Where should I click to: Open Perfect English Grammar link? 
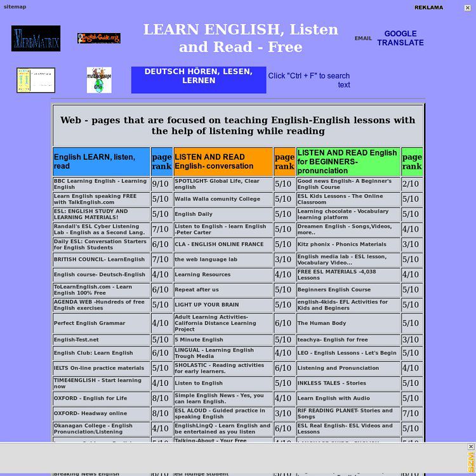(89, 323)
